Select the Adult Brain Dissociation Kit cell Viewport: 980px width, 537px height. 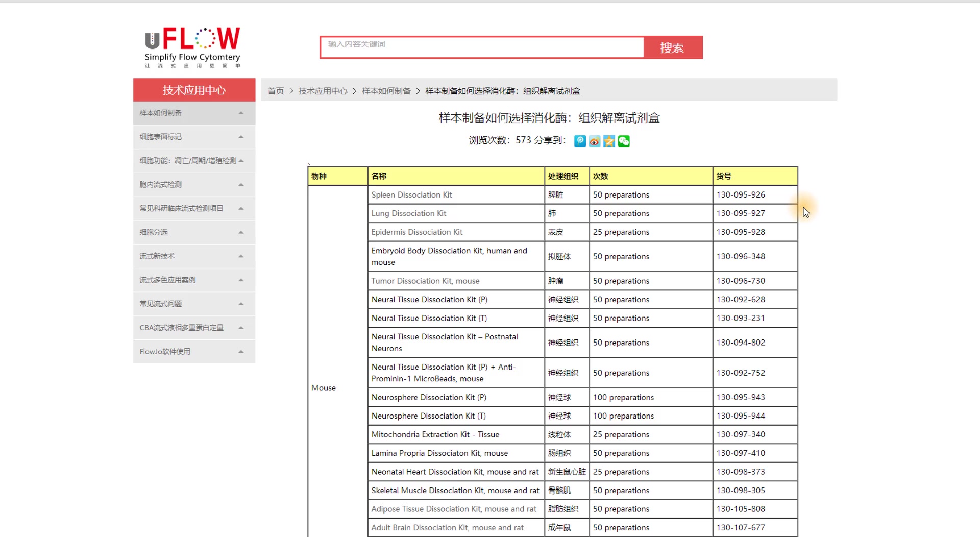click(x=456, y=528)
